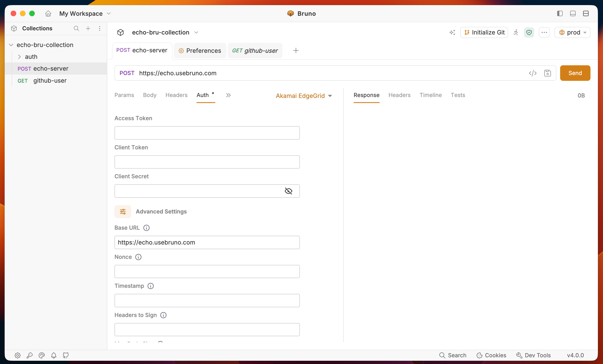
Task: Change the POST method in URL bar
Action: point(127,73)
